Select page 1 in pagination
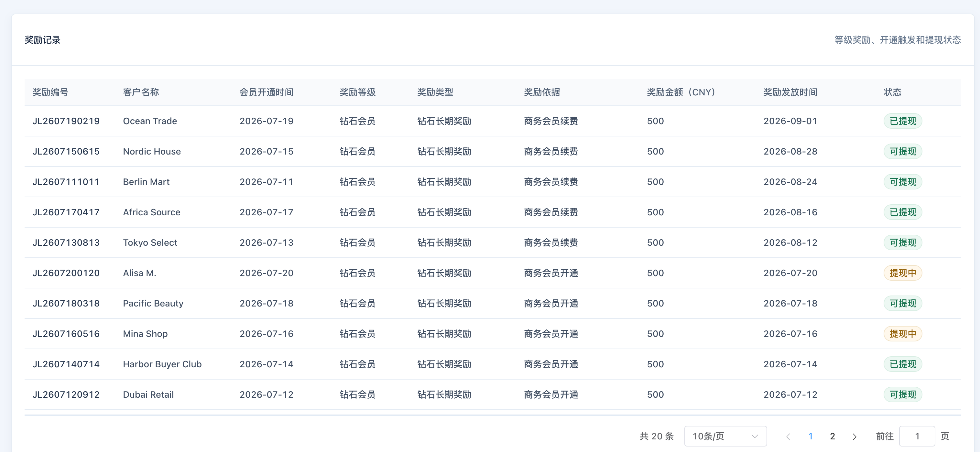This screenshot has width=980, height=452. 810,436
